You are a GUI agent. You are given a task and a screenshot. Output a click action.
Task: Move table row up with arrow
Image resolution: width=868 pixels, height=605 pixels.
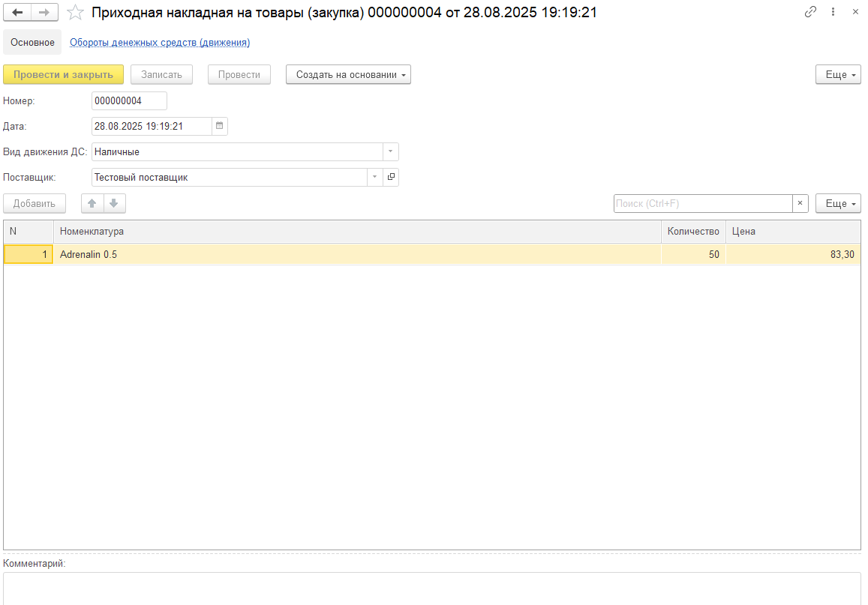tap(92, 203)
